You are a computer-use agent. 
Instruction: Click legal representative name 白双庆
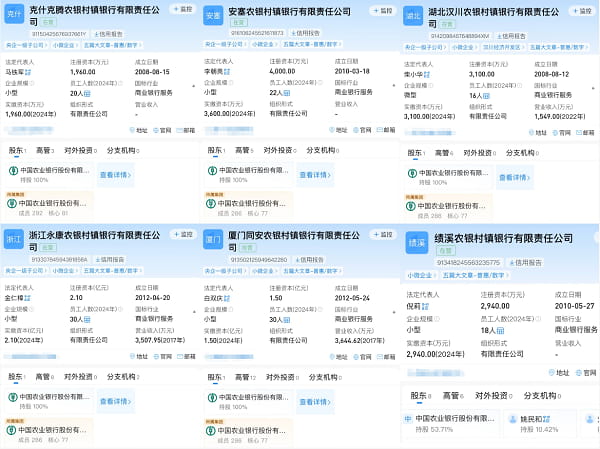(214, 298)
